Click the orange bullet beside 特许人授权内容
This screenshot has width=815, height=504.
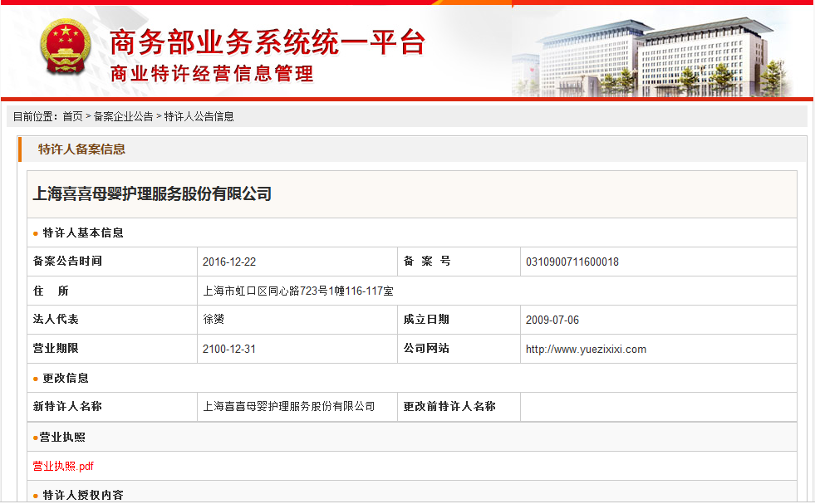pos(36,496)
